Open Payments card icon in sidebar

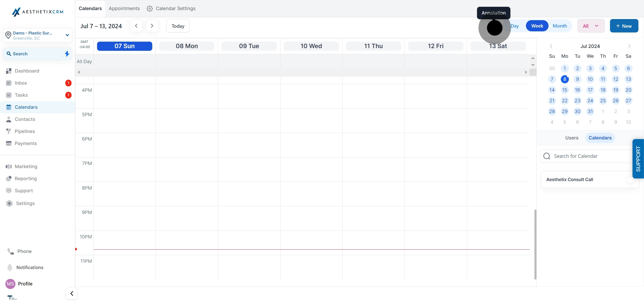(x=8, y=143)
